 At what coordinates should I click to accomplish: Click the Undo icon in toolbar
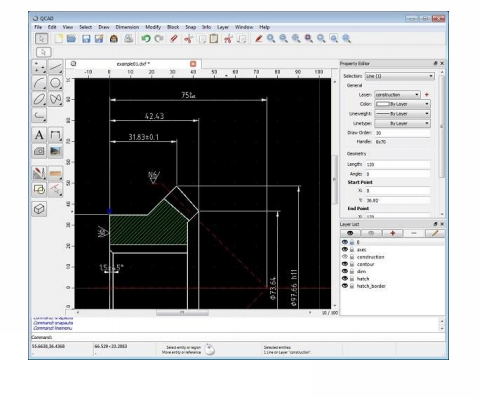click(146, 39)
